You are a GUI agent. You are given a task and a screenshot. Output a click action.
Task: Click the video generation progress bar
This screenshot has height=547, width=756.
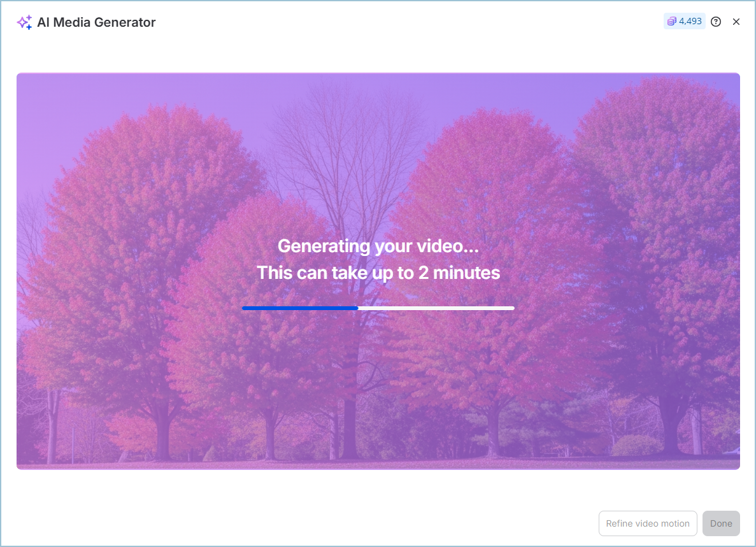(x=378, y=308)
